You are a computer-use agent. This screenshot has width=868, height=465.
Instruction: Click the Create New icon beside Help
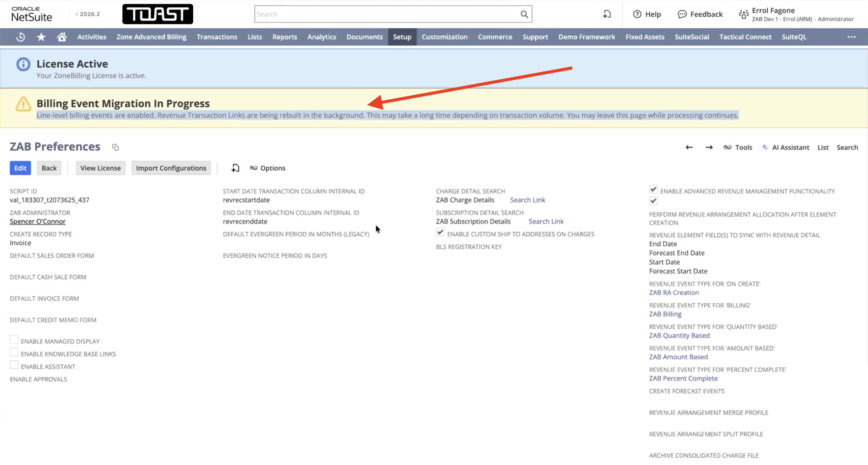click(x=607, y=14)
